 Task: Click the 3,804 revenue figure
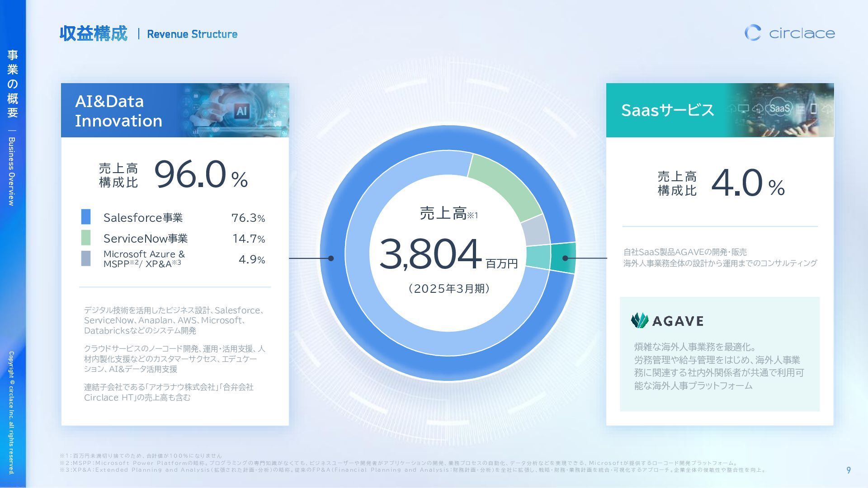point(430,254)
